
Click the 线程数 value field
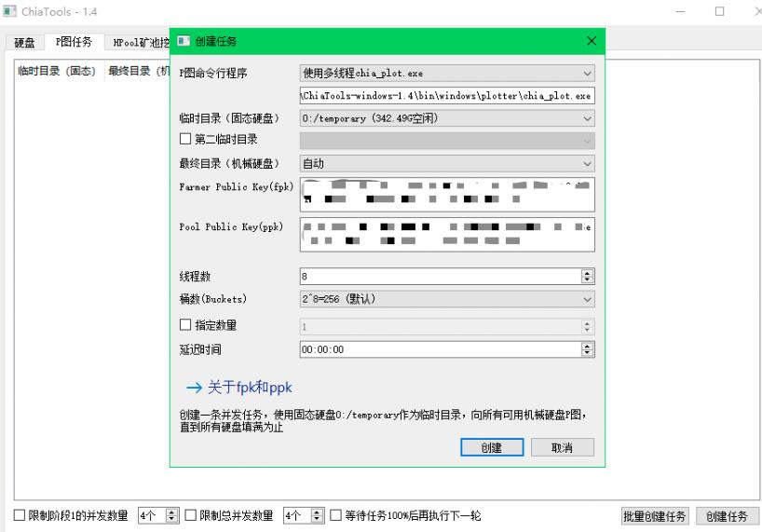tap(441, 277)
